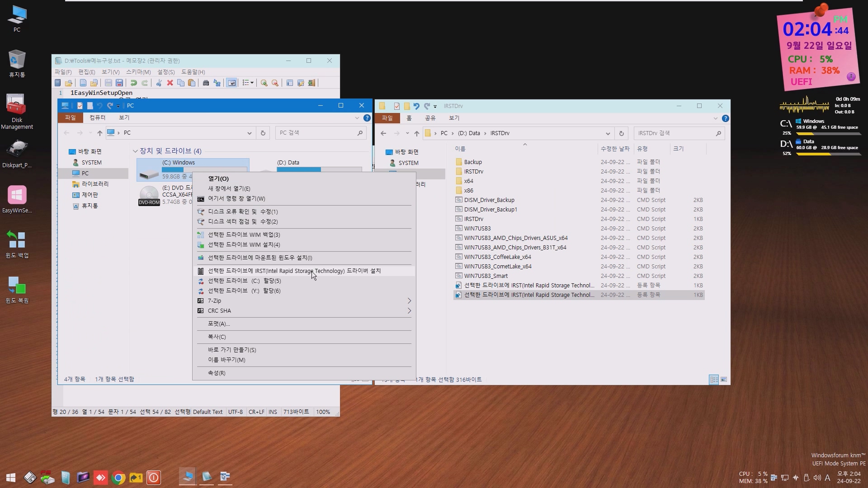This screenshot has height=488, width=868.
Task: Click the Windows Start button
Action: click(x=11, y=477)
